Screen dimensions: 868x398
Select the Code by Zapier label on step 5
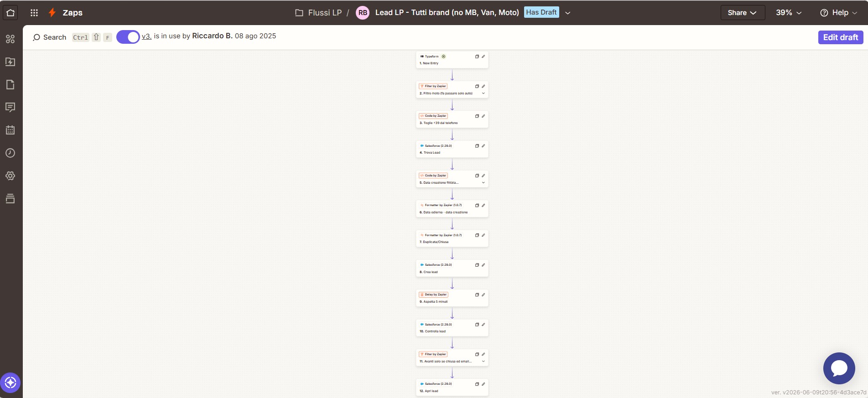tap(433, 176)
